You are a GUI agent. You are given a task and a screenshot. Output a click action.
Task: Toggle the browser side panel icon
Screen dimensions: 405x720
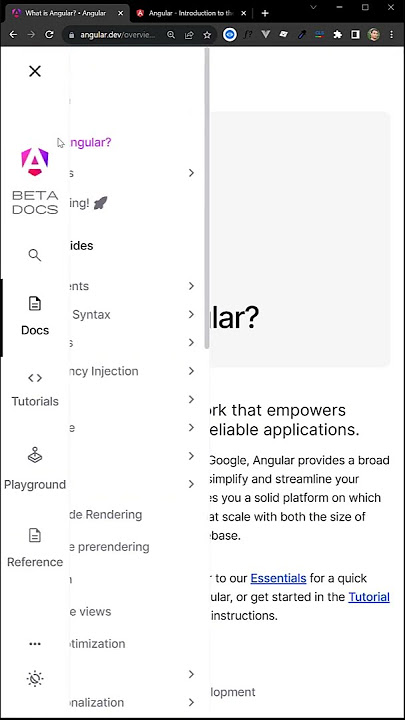(x=355, y=35)
